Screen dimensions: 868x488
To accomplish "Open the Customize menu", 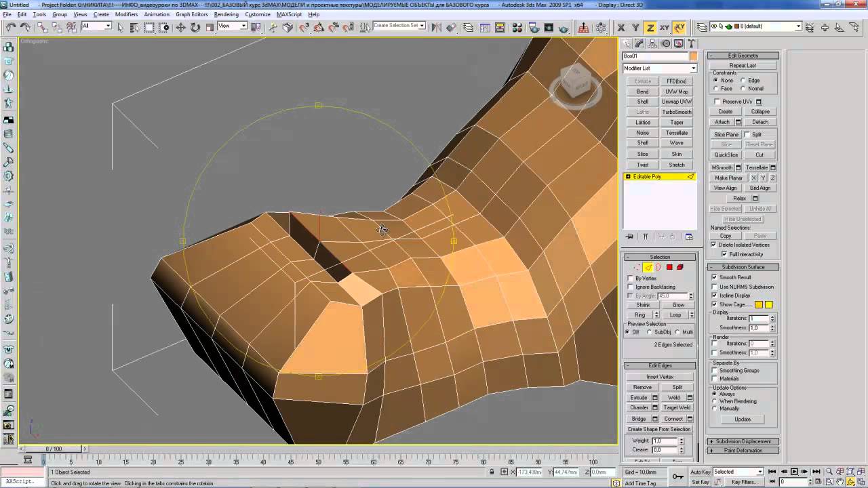I will 258,14.
